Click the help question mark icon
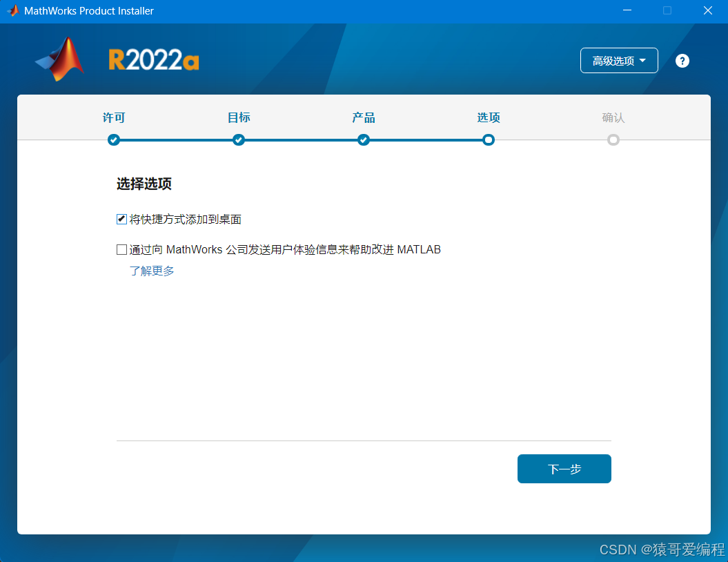This screenshot has width=728, height=562. [682, 61]
